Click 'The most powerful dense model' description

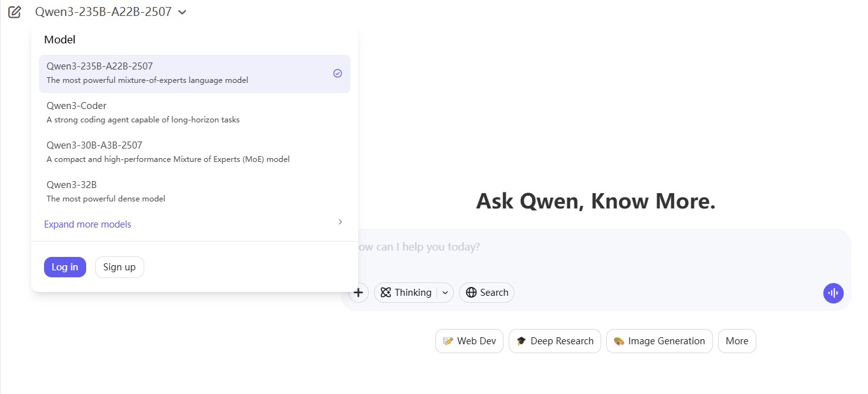(x=106, y=199)
